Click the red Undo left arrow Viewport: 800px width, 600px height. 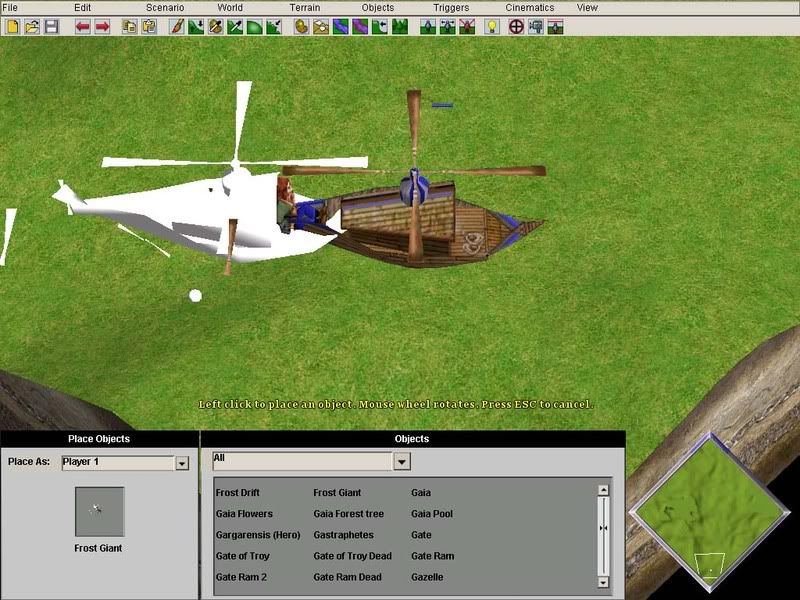pos(82,26)
